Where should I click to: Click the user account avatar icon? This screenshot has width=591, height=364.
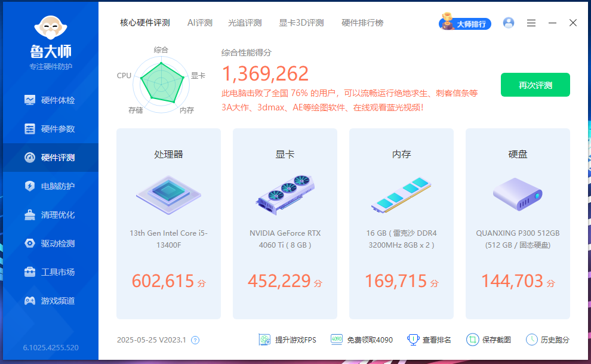click(509, 23)
